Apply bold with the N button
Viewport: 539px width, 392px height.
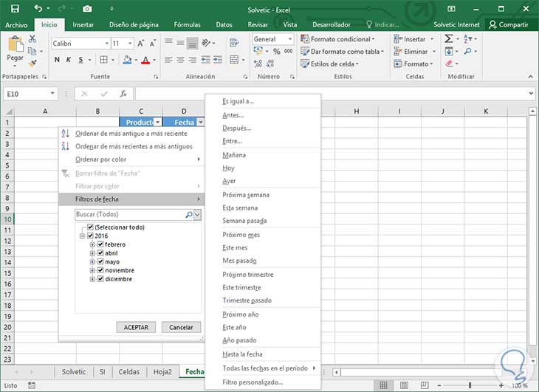(x=57, y=60)
